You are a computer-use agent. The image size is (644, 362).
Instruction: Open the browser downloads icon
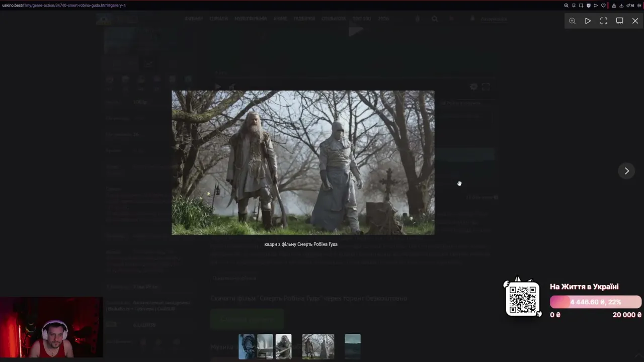(x=621, y=6)
